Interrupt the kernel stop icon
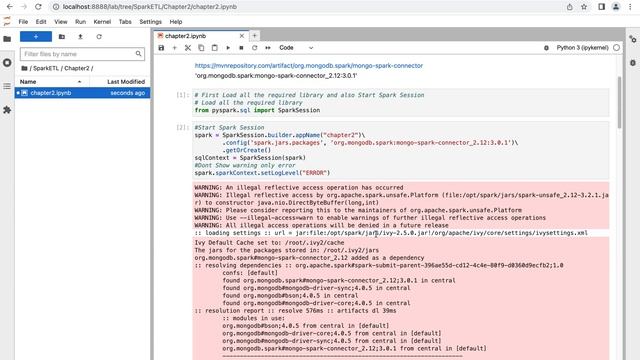This screenshot has width=640, height=360. (x=241, y=48)
